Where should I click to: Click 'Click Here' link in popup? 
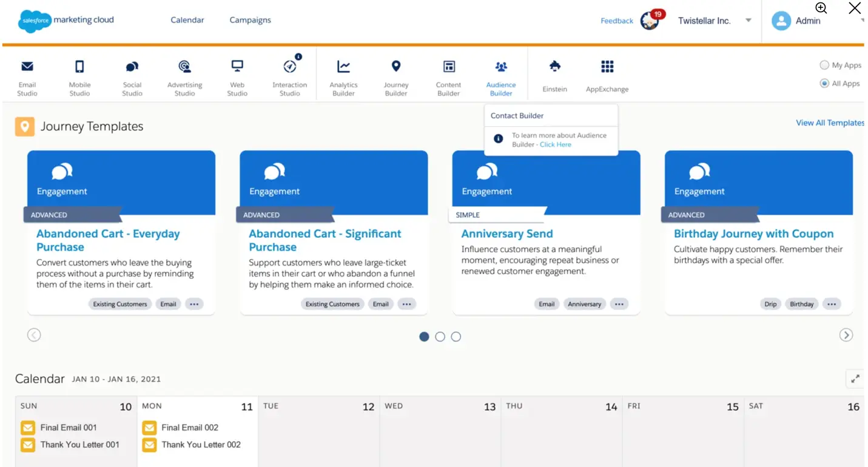pos(556,144)
